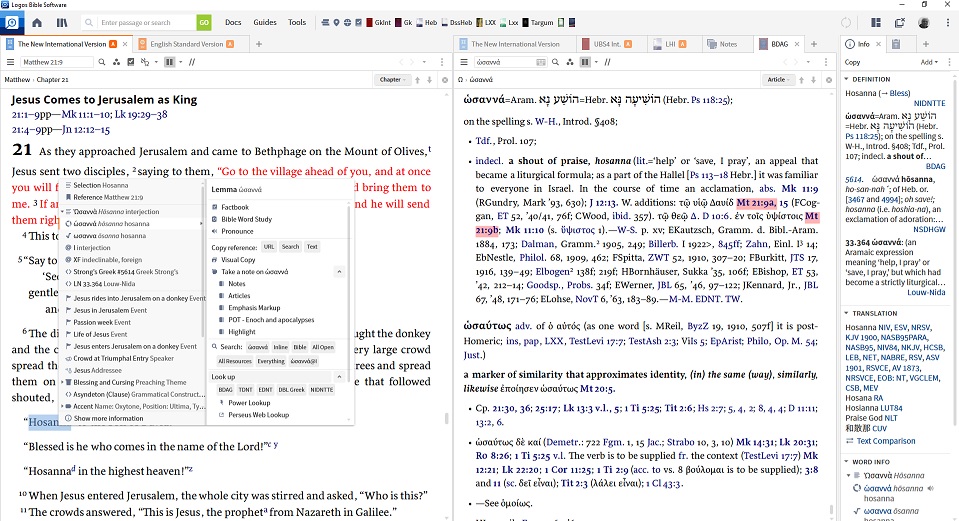Toggle the parallel resources slashes icon in NIV panel

190,62
